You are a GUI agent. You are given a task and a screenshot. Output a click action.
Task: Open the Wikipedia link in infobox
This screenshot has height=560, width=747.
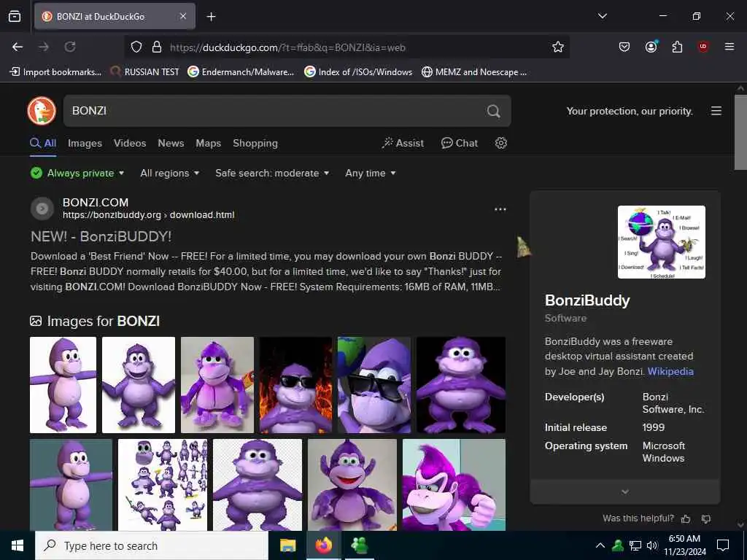pos(670,371)
